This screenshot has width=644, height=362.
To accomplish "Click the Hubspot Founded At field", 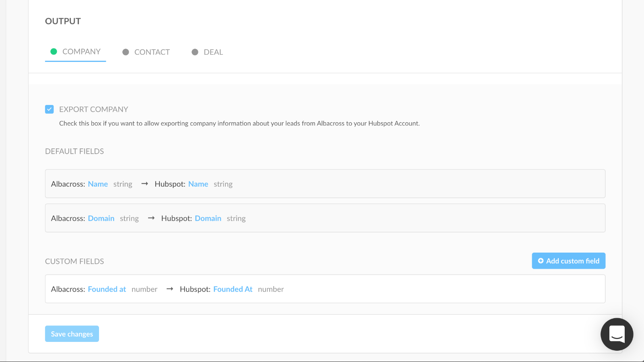I will point(233,289).
